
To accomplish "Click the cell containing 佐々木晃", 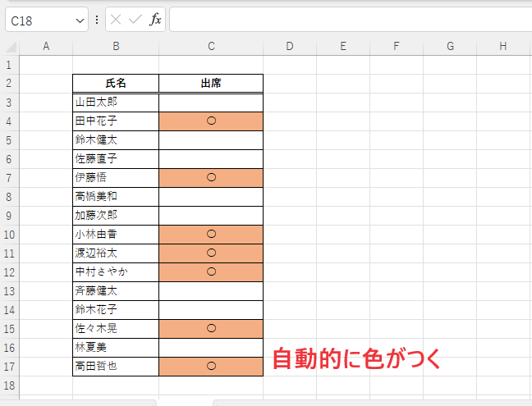I will (x=116, y=329).
